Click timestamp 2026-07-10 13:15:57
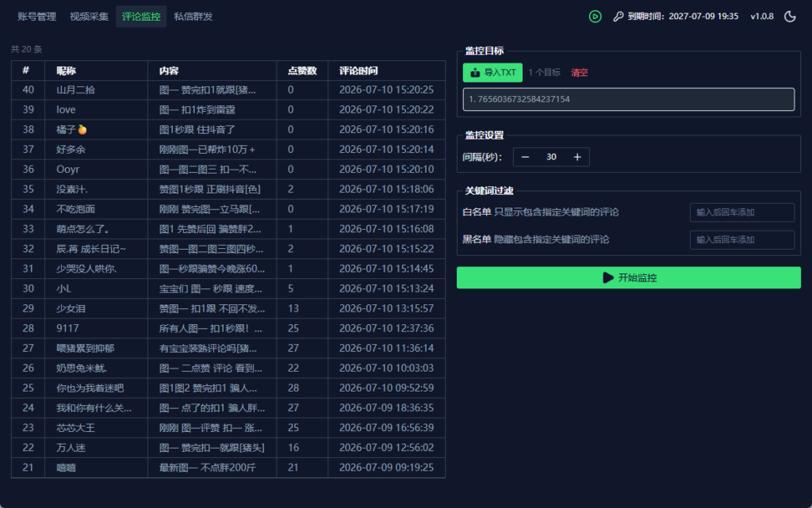The height and width of the screenshot is (508, 812). (386, 309)
